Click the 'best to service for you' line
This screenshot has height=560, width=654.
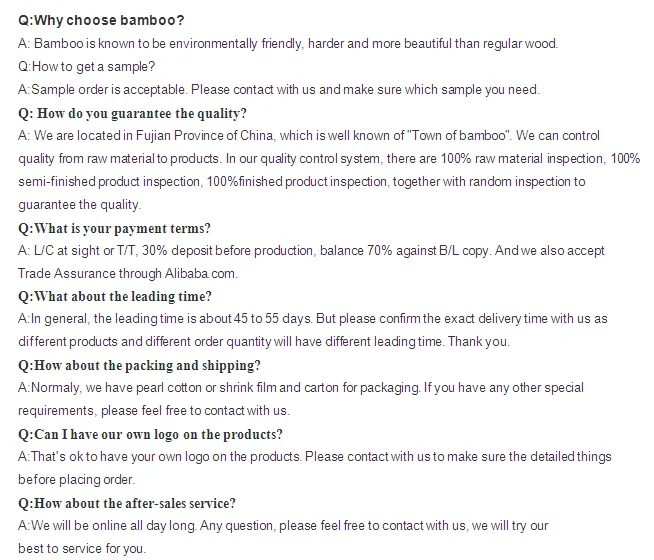[81, 549]
